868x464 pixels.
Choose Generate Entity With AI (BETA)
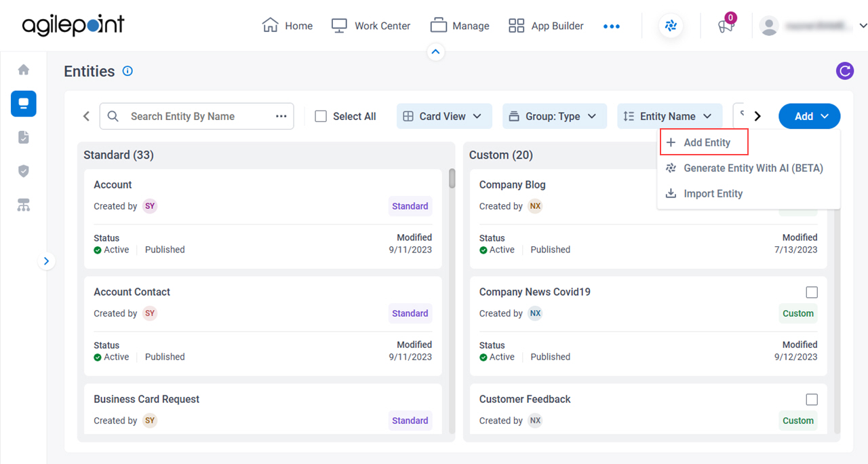pos(749,168)
